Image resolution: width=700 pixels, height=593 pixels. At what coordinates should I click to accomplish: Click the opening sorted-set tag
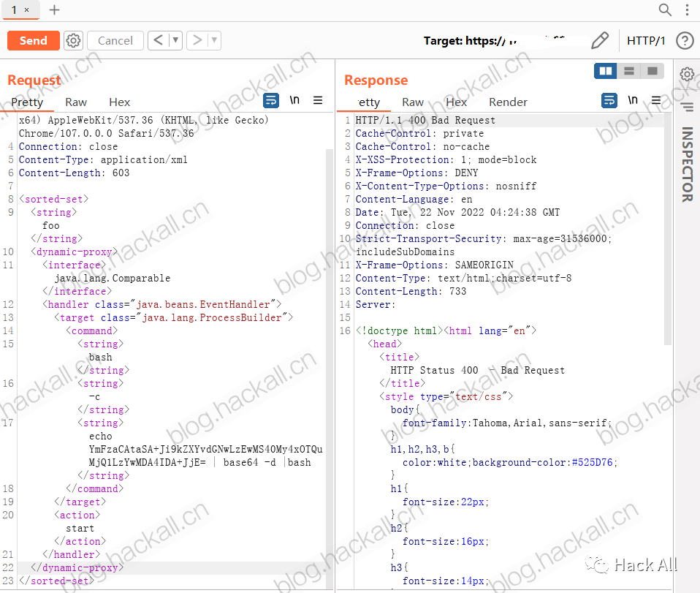tap(53, 200)
